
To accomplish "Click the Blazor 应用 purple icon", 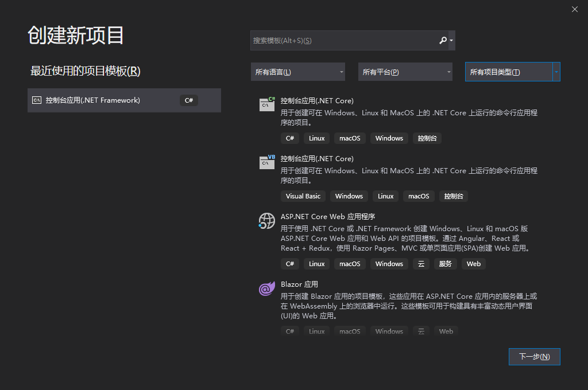I will point(267,288).
